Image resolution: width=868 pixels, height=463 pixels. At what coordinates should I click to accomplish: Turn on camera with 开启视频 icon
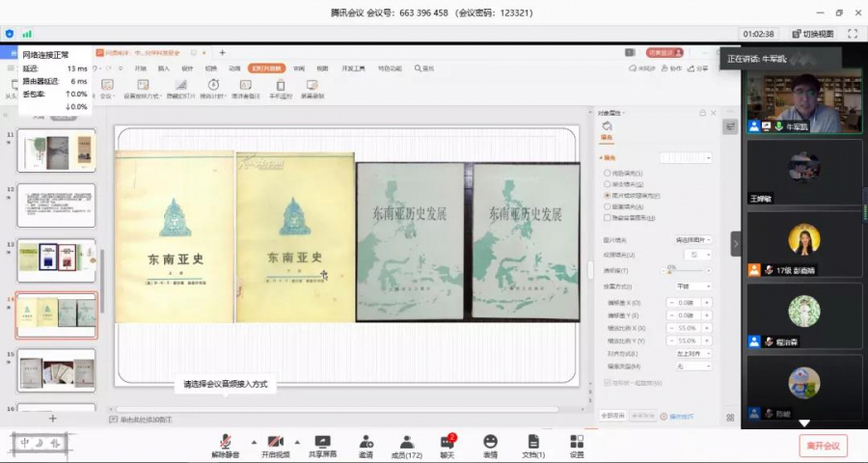pyautogui.click(x=275, y=445)
